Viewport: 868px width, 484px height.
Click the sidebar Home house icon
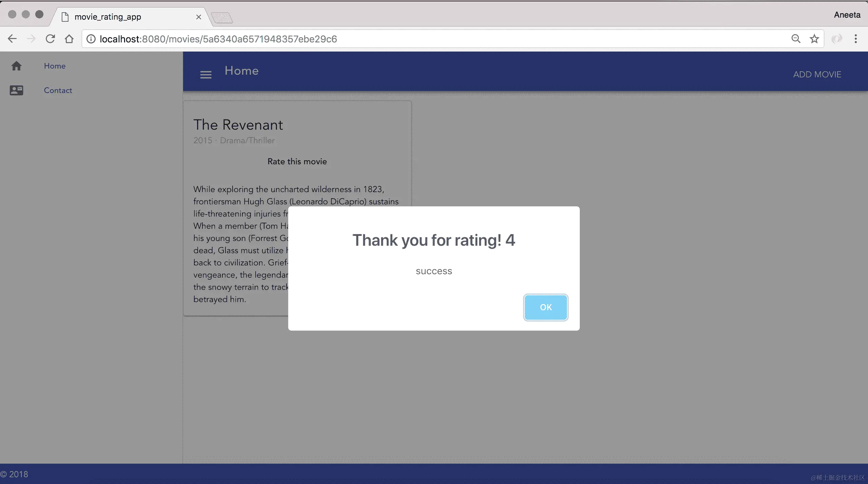point(16,66)
